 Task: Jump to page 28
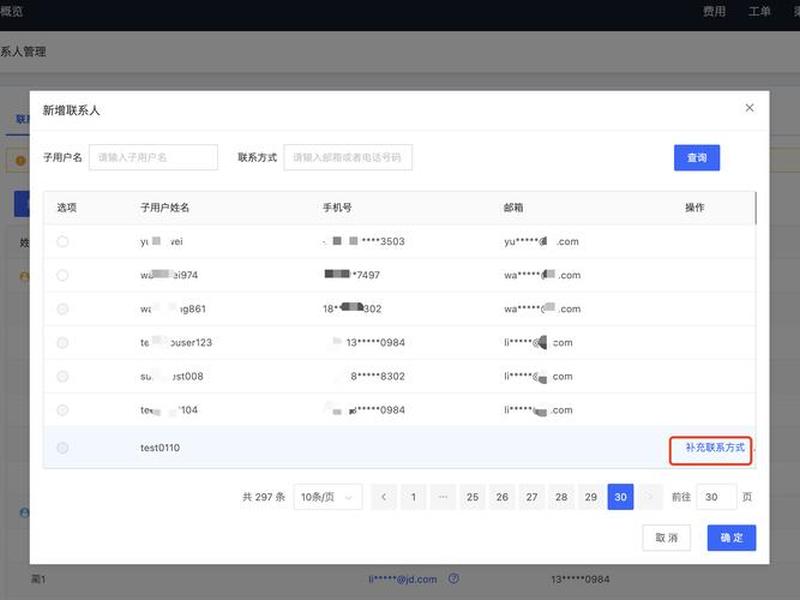tap(561, 496)
